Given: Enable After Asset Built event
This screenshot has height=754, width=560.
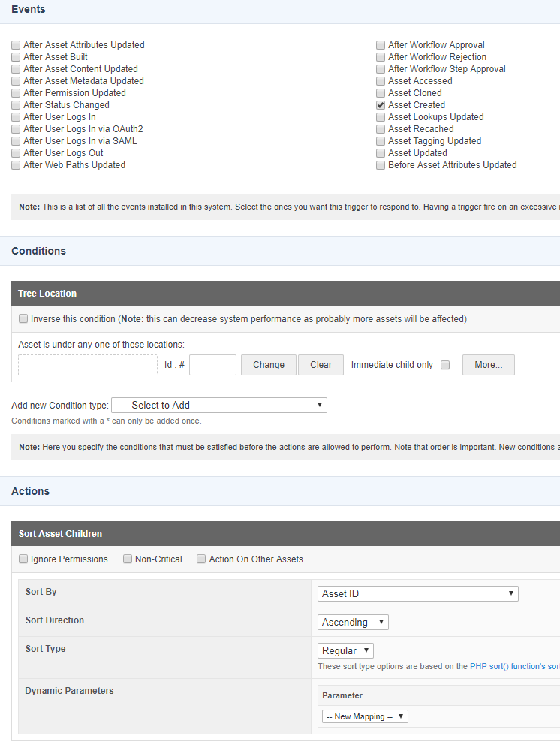Looking at the screenshot, I should 16,57.
